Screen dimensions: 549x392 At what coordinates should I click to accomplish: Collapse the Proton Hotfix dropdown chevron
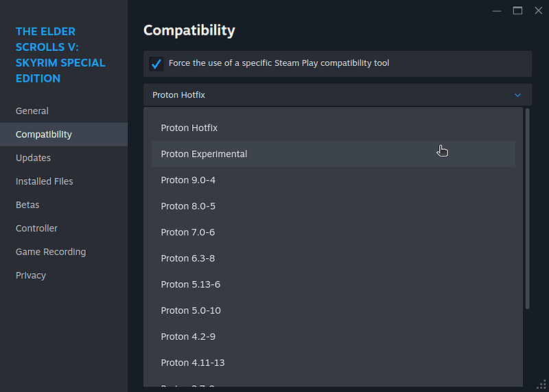pos(517,95)
